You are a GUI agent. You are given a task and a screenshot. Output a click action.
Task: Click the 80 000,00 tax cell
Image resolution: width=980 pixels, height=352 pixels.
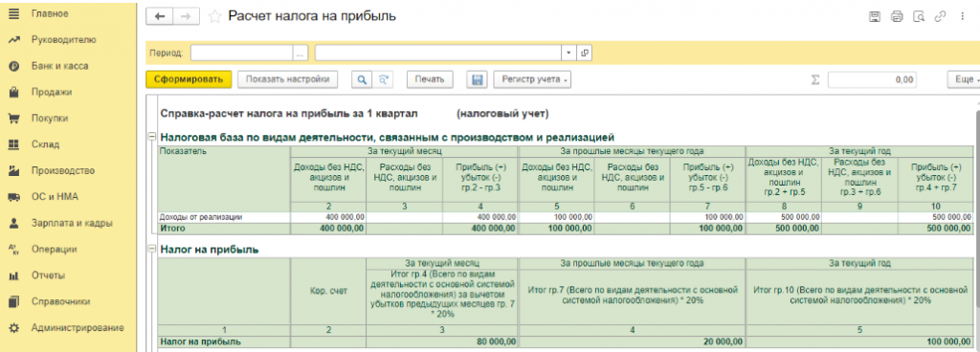443,341
